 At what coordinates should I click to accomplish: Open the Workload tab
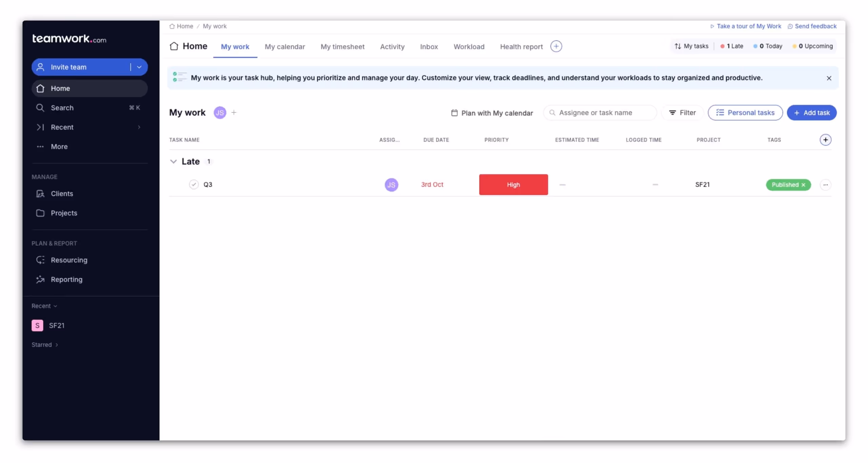(469, 47)
